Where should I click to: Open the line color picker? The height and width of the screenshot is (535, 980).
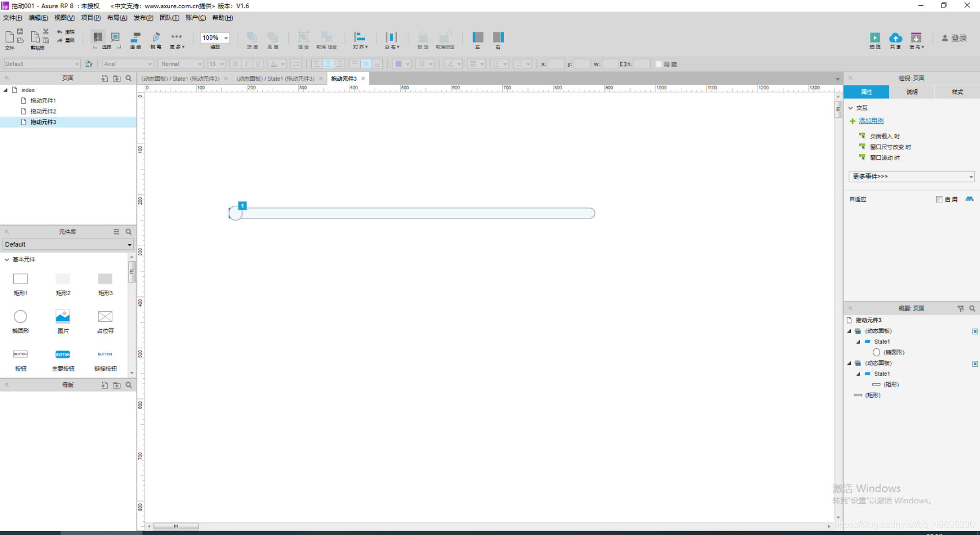pos(453,64)
